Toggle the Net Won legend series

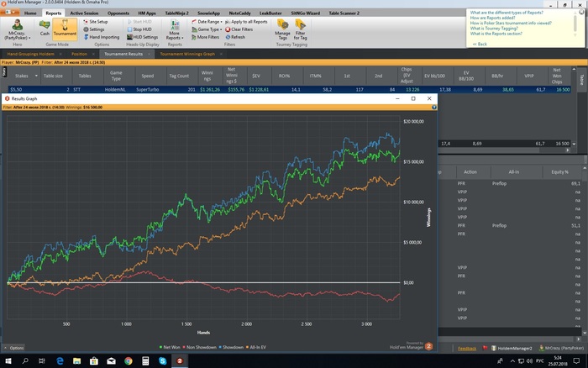[170, 347]
